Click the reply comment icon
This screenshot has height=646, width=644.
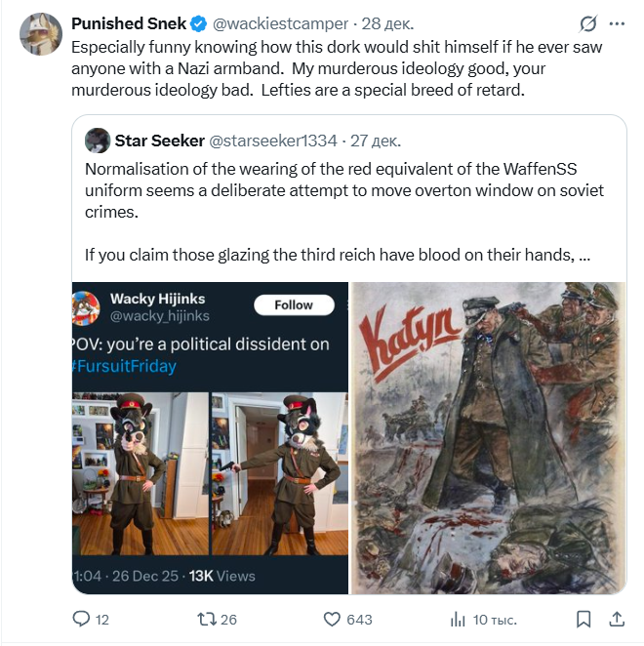pos(81,619)
